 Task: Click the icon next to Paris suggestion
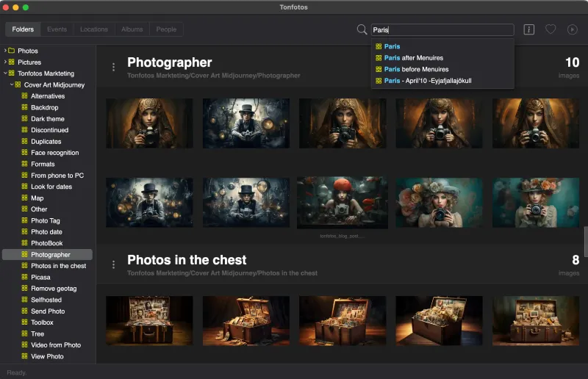[379, 46]
